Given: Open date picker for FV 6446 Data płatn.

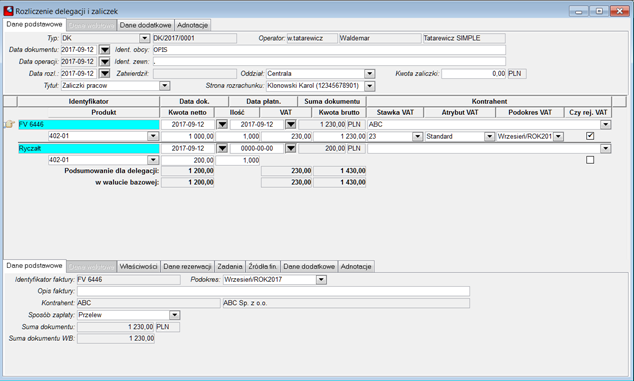Looking at the screenshot, I should 291,125.
